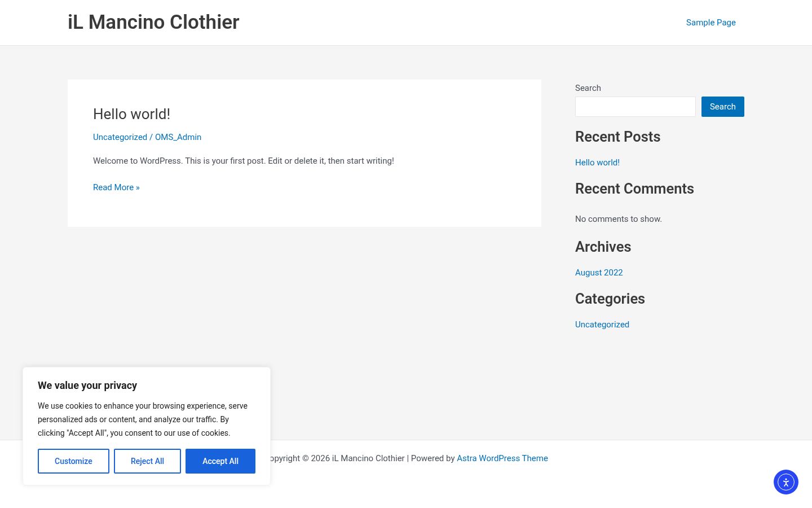Open the August 2022 archive link
Screen dimensions: 812x508
click(599, 273)
